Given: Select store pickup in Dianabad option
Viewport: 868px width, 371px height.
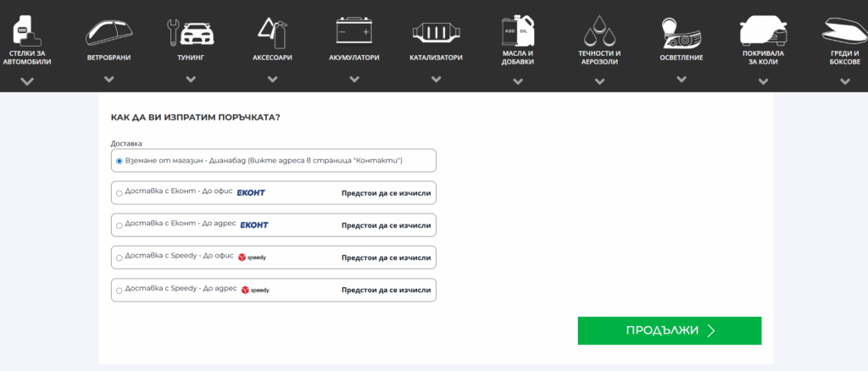Looking at the screenshot, I should click(x=120, y=160).
